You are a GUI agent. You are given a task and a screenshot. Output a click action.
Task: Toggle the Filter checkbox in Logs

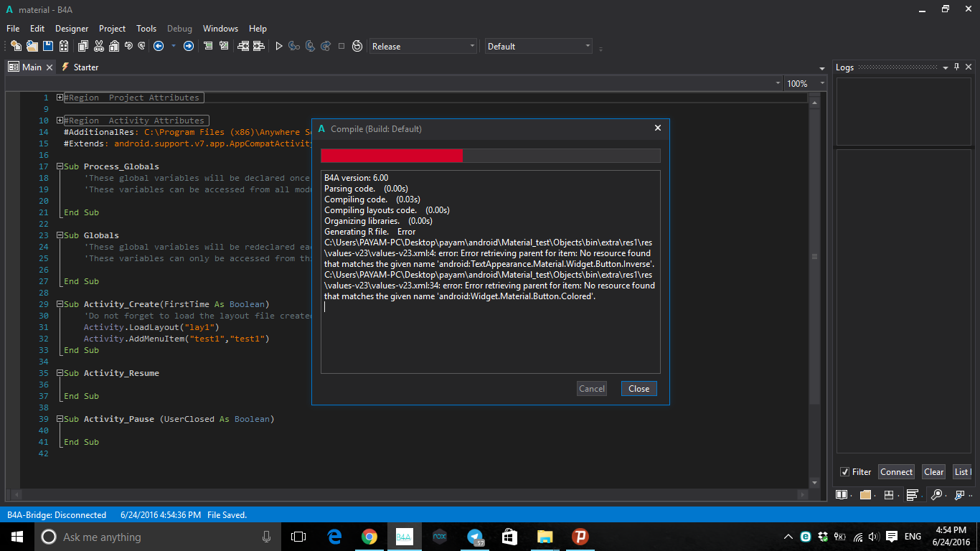coord(844,471)
